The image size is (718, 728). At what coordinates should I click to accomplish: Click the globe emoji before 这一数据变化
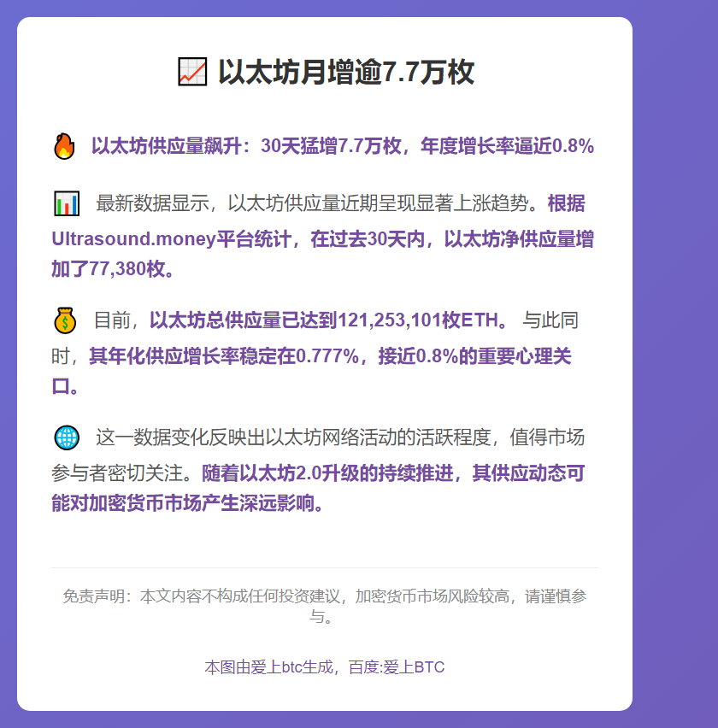coord(67,437)
